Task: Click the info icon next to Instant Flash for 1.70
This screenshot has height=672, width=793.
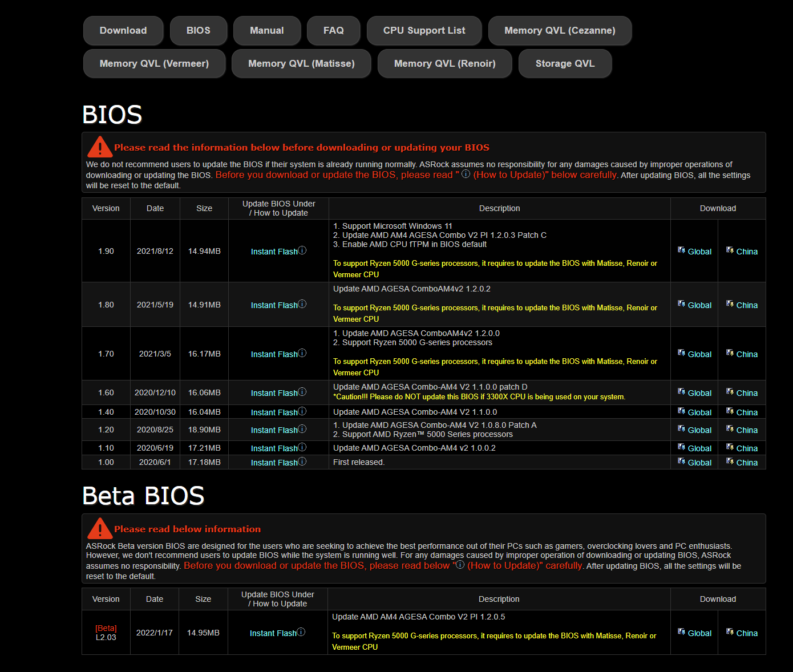Action: point(302,353)
